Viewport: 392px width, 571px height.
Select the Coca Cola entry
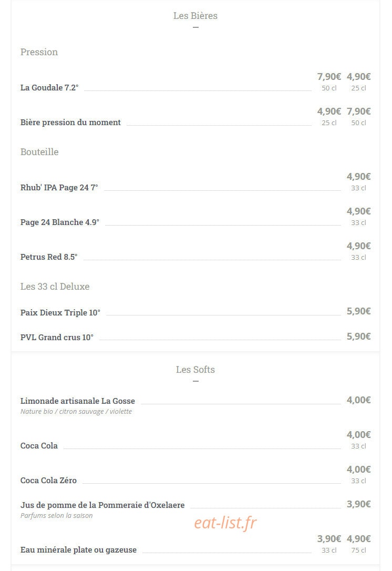(39, 446)
